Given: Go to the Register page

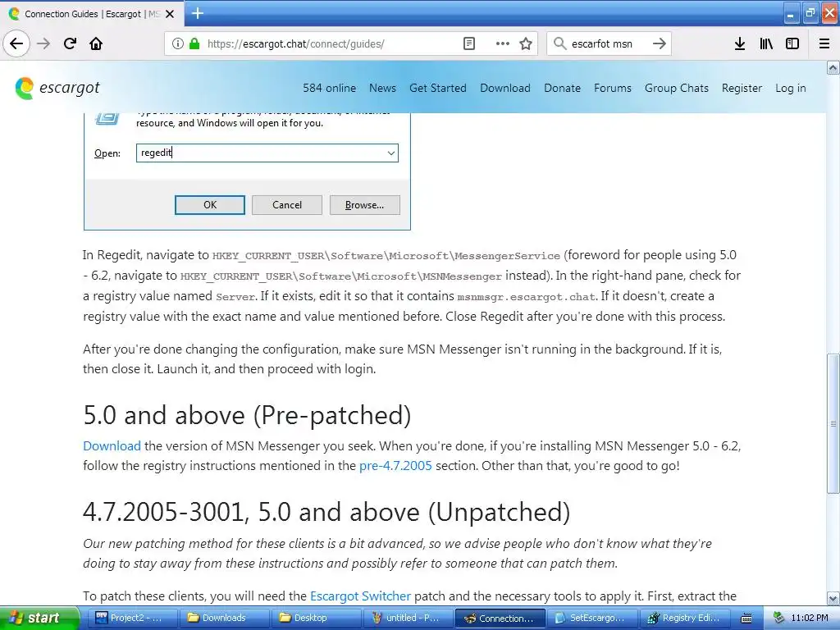Looking at the screenshot, I should coord(742,88).
